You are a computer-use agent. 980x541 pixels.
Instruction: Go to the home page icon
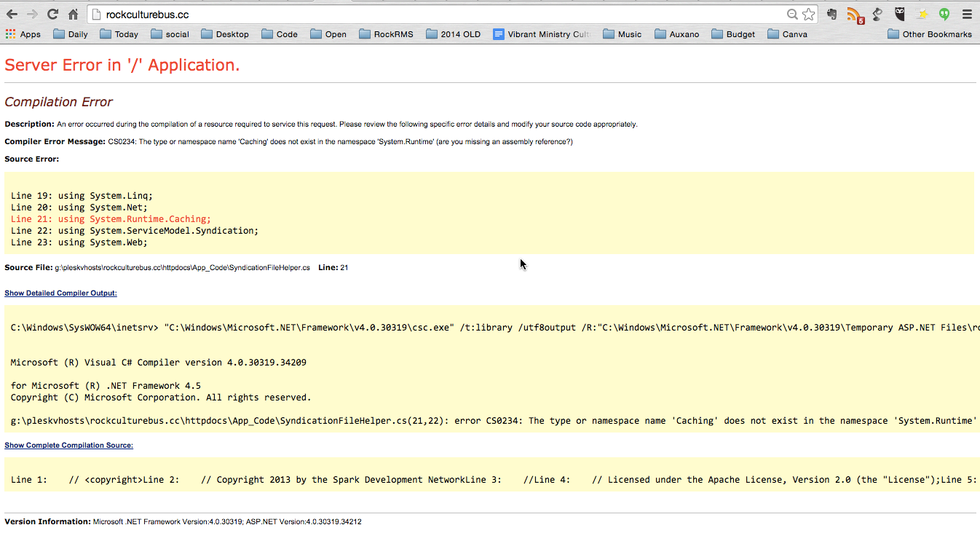pyautogui.click(x=73, y=15)
